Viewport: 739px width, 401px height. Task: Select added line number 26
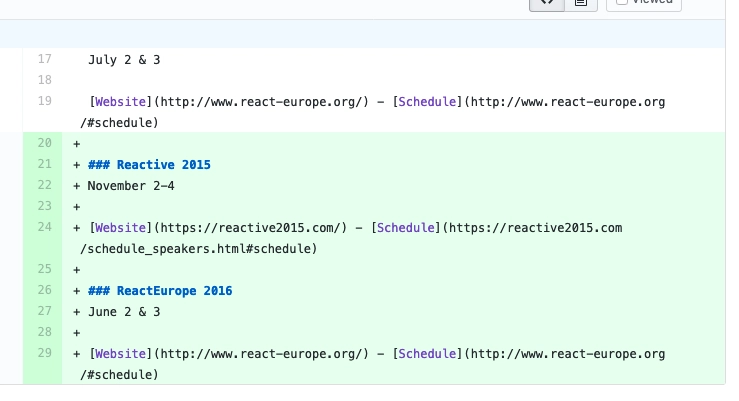(44, 290)
